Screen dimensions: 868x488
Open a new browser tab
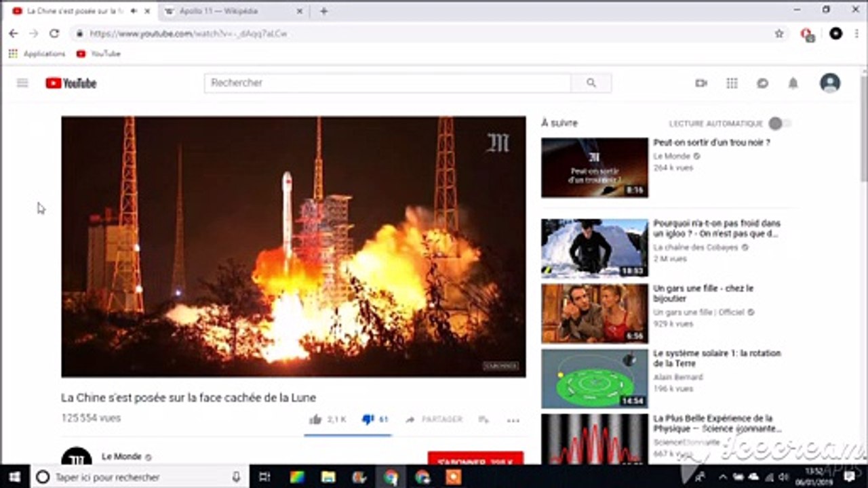pyautogui.click(x=323, y=11)
